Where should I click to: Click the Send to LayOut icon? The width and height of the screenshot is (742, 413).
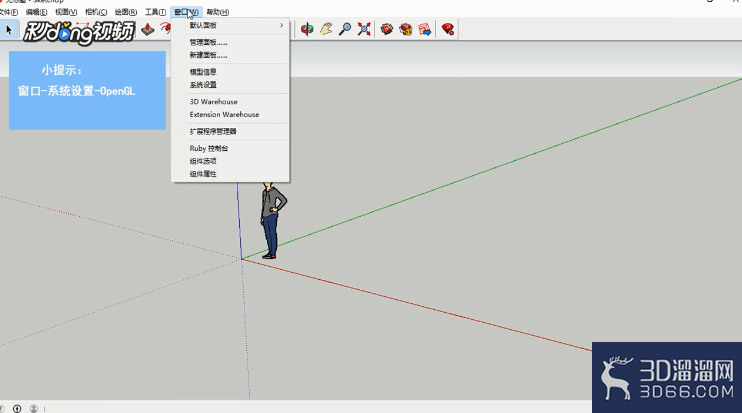424,29
